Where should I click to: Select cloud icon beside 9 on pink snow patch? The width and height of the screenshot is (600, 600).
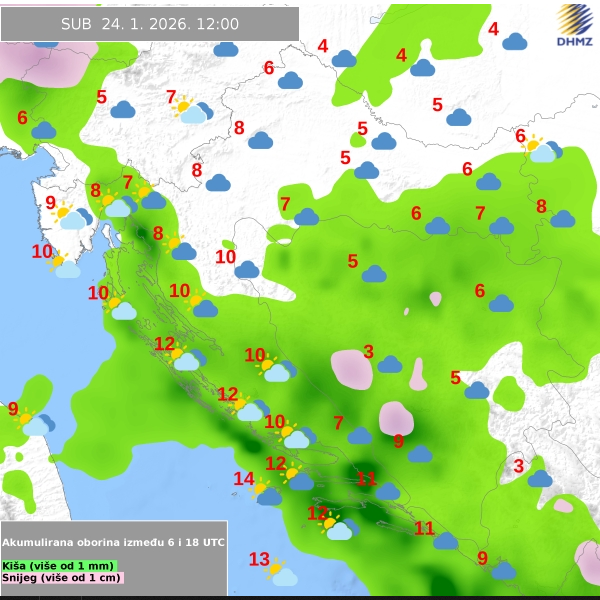tap(420, 453)
